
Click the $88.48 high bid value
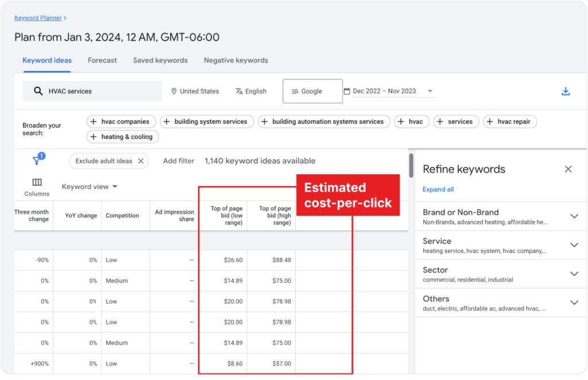click(x=281, y=260)
